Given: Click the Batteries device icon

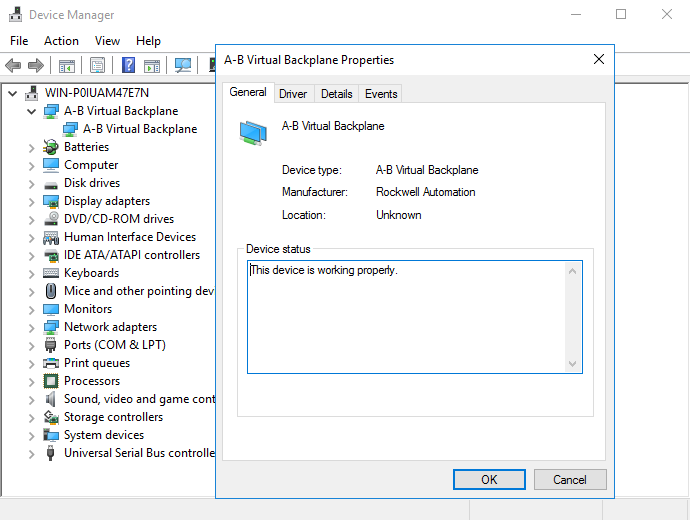Looking at the screenshot, I should click(x=51, y=147).
